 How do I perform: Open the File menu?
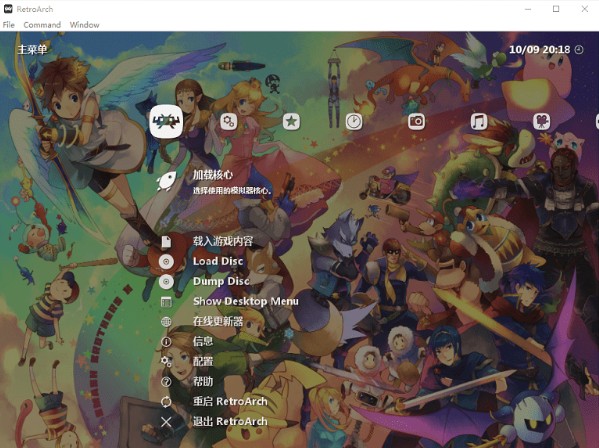pyautogui.click(x=8, y=25)
